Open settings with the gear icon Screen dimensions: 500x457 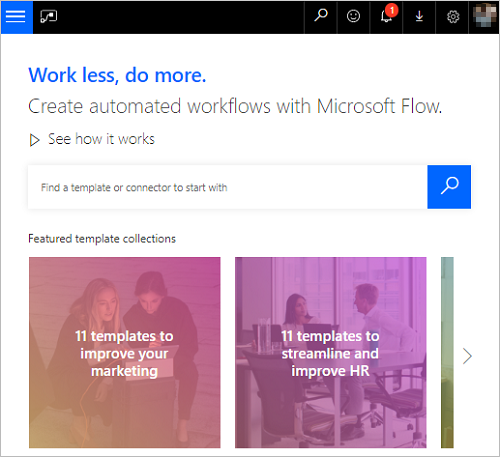452,17
